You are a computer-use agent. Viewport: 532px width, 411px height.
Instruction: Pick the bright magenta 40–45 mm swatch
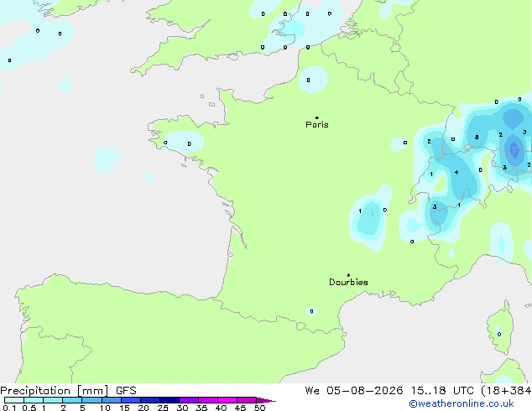(x=227, y=400)
